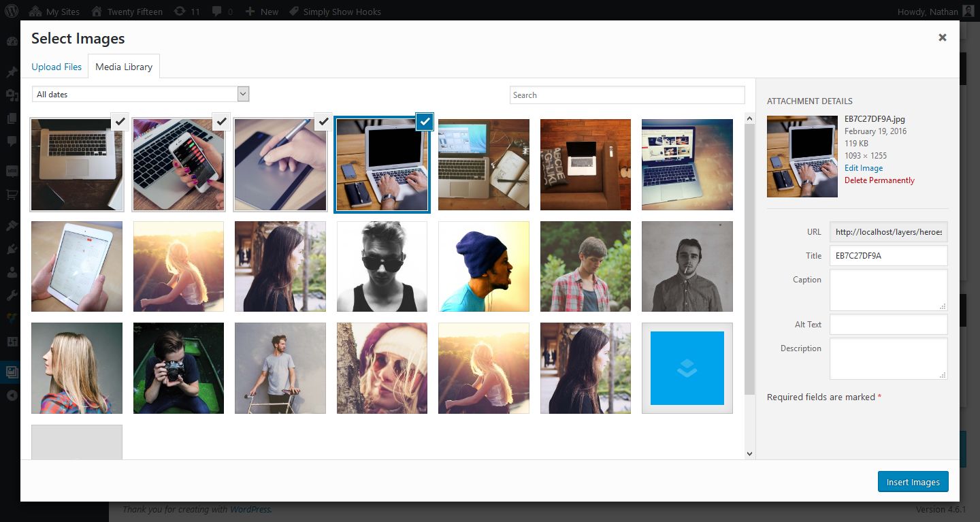Click the My Sites house icon
The image size is (980, 522).
point(35,12)
